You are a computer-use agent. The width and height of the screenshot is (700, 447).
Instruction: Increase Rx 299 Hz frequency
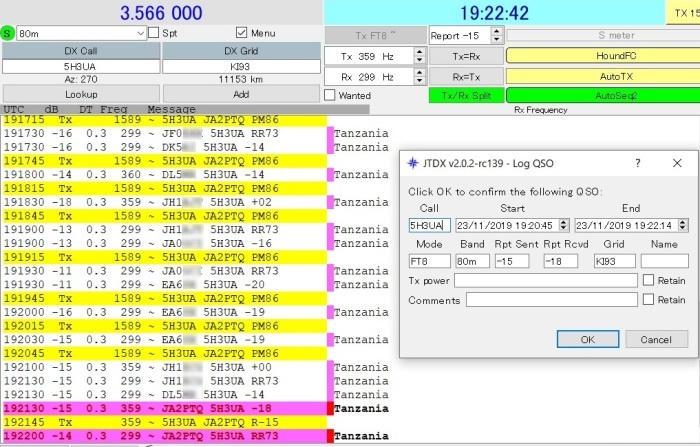(x=419, y=72)
